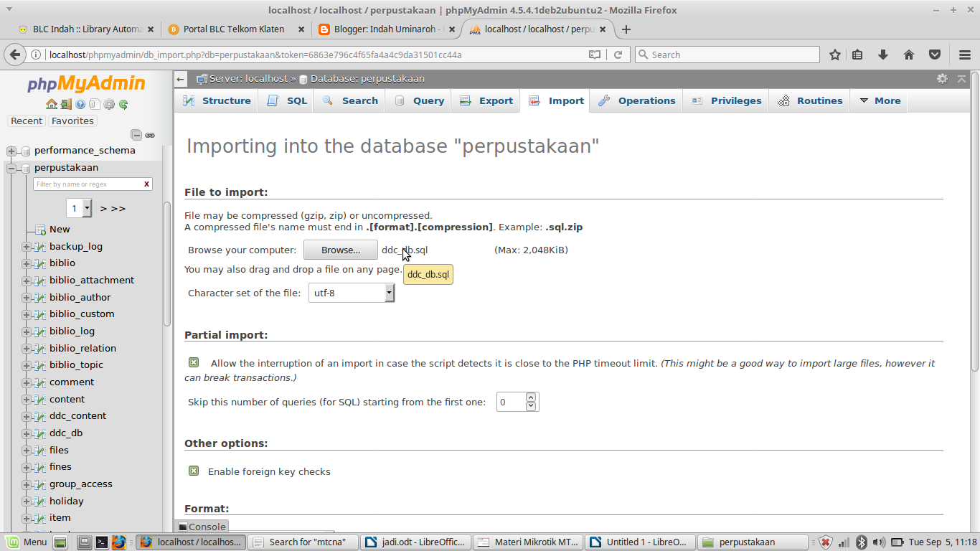Toggle reader view icon in address bar
The image size is (980, 551).
[595, 55]
